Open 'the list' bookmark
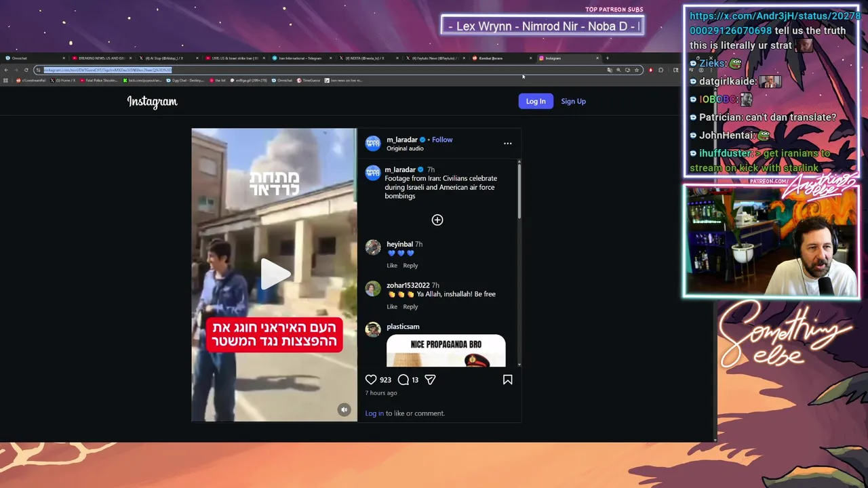868x488 pixels. tap(218, 81)
